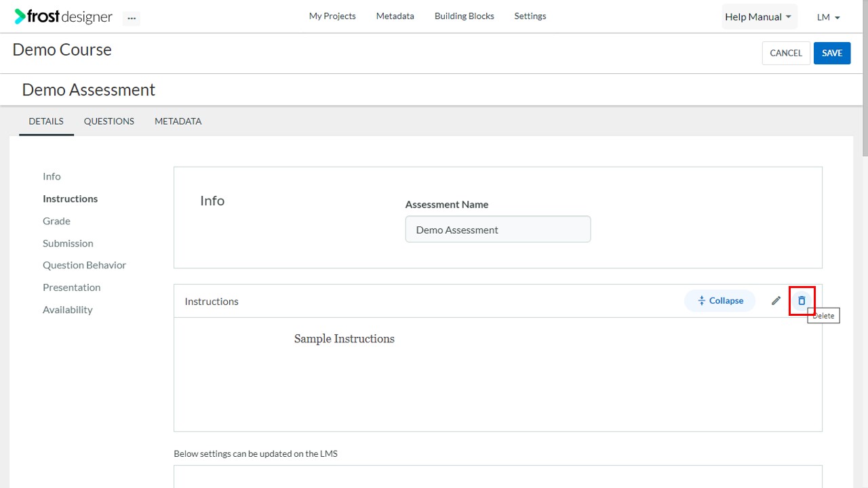868x488 pixels.
Task: Switch to the DETAILS tab
Action: click(x=46, y=121)
